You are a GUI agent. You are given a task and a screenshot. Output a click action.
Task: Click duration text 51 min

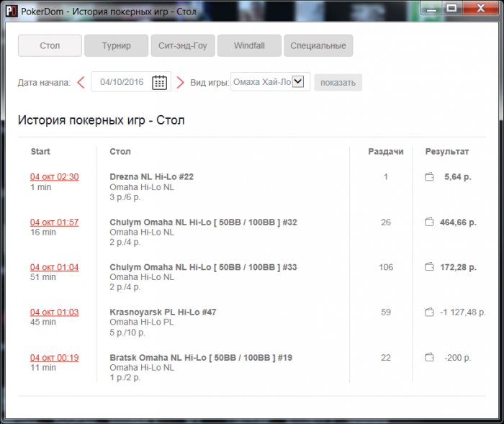pos(42,277)
